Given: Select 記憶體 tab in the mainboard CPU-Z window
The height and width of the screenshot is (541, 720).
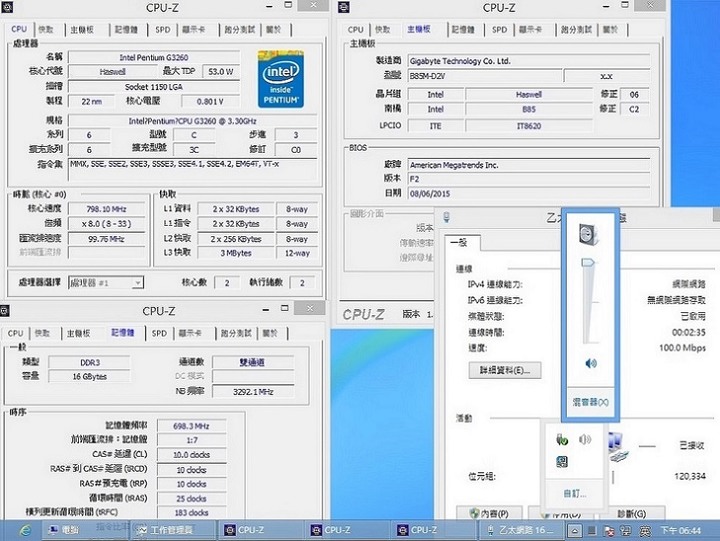Looking at the screenshot, I should (462, 29).
